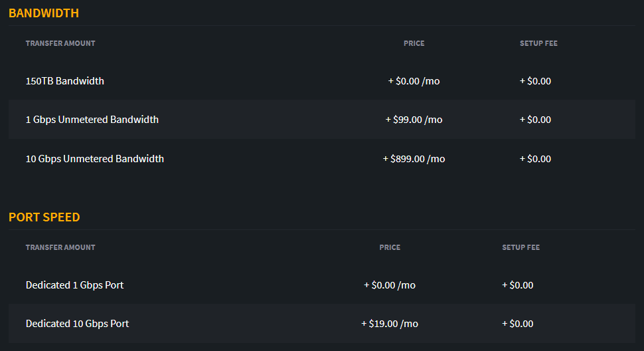Screen dimensions: 644x351
Task: Click setup fee for Dedicated 10 Gbps Port
Action: tap(517, 324)
